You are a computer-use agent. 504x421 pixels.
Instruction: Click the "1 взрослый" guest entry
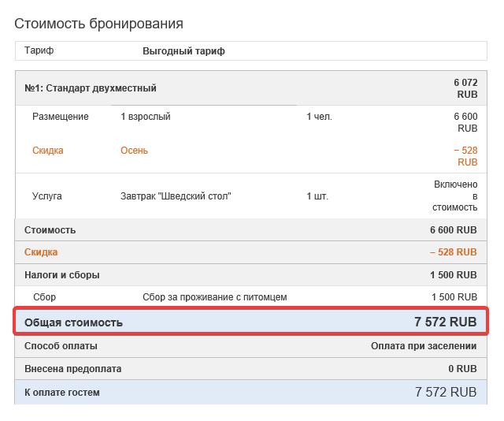click(146, 117)
